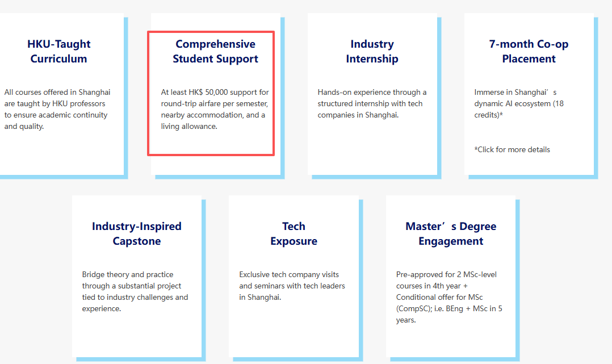Open the "Master's Degree Engagement" heading
612x364 pixels.
tap(451, 233)
